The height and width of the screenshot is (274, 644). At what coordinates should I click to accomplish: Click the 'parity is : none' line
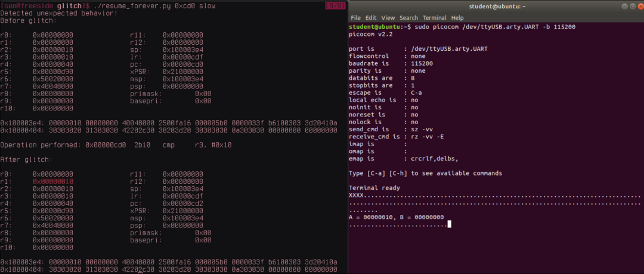click(387, 71)
